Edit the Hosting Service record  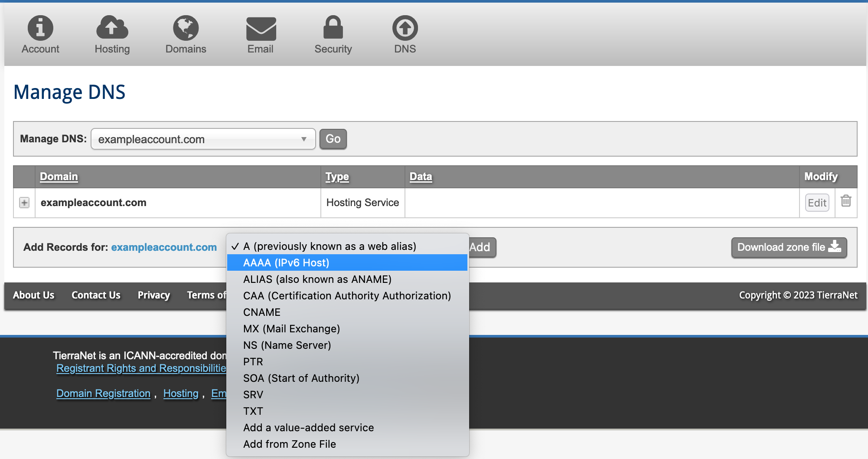coord(817,202)
